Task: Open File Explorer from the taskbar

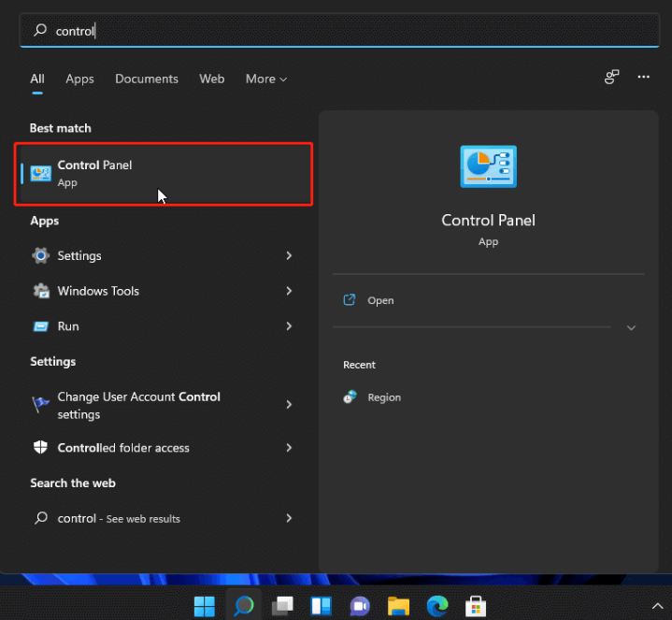Action: click(x=398, y=606)
